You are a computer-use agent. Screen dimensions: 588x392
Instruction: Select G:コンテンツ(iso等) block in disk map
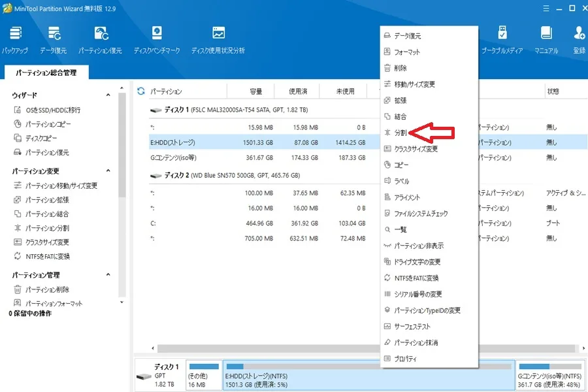pyautogui.click(x=550, y=376)
